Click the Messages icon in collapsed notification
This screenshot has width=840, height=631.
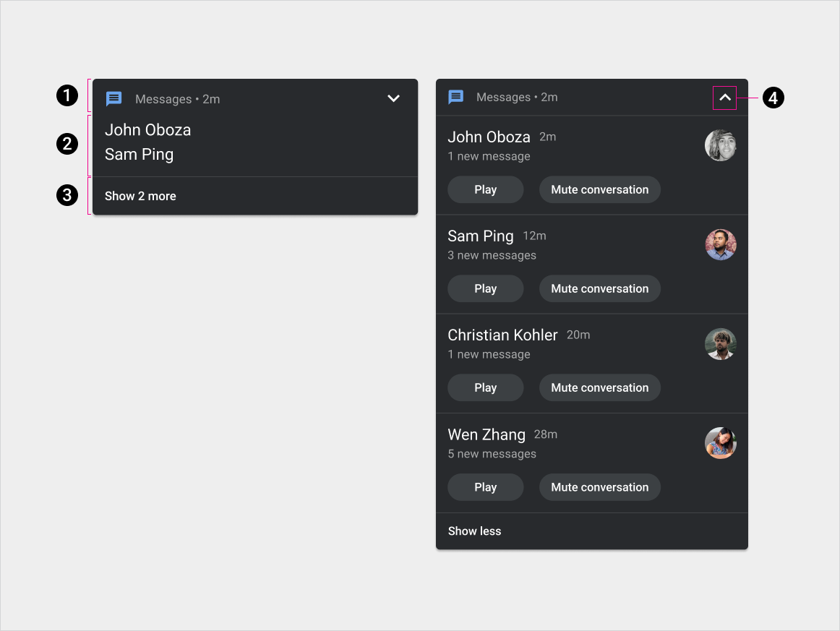[114, 99]
